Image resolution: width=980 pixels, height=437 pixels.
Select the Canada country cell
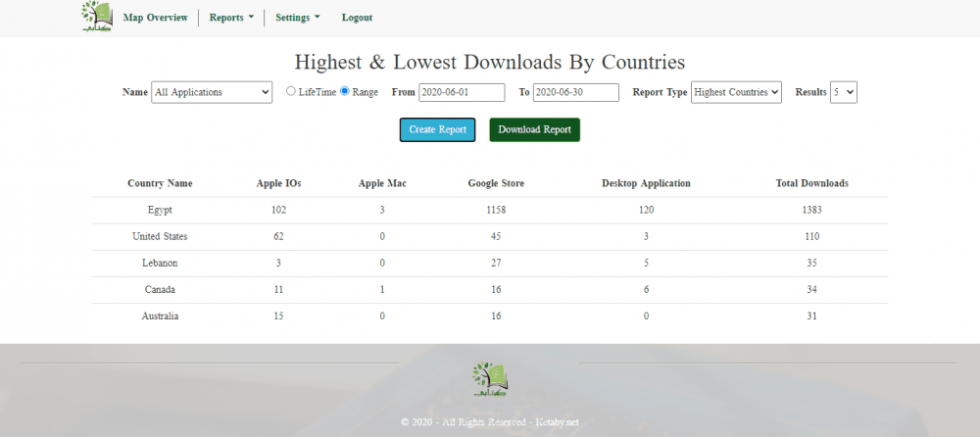[160, 289]
